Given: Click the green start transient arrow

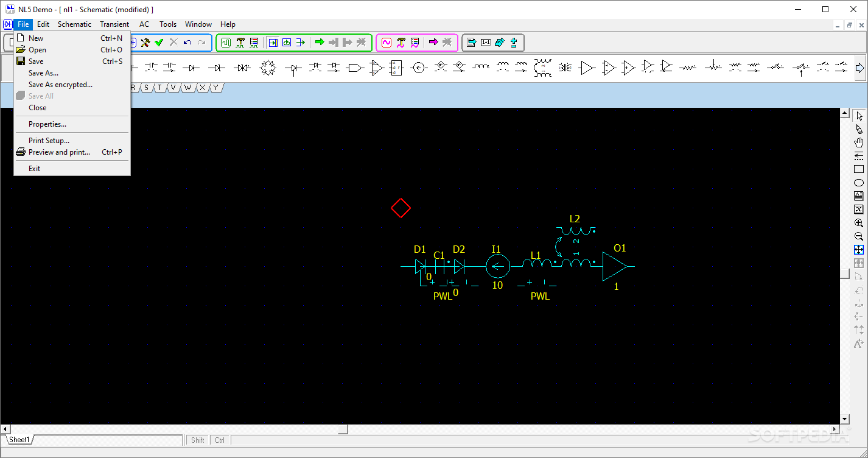Looking at the screenshot, I should [x=319, y=43].
